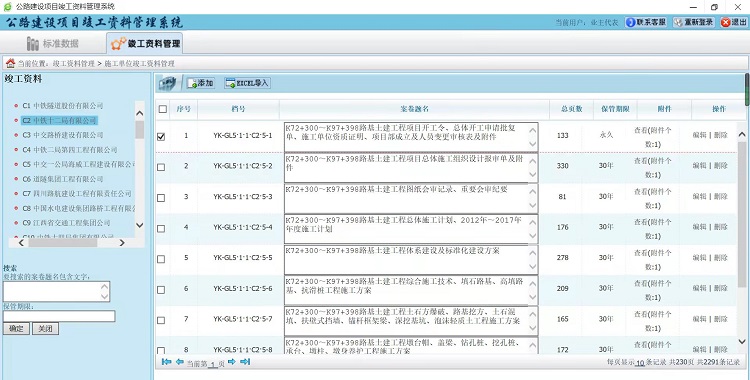Click 编辑 link for row 1
Image resolution: width=750 pixels, height=380 pixels.
coord(699,135)
